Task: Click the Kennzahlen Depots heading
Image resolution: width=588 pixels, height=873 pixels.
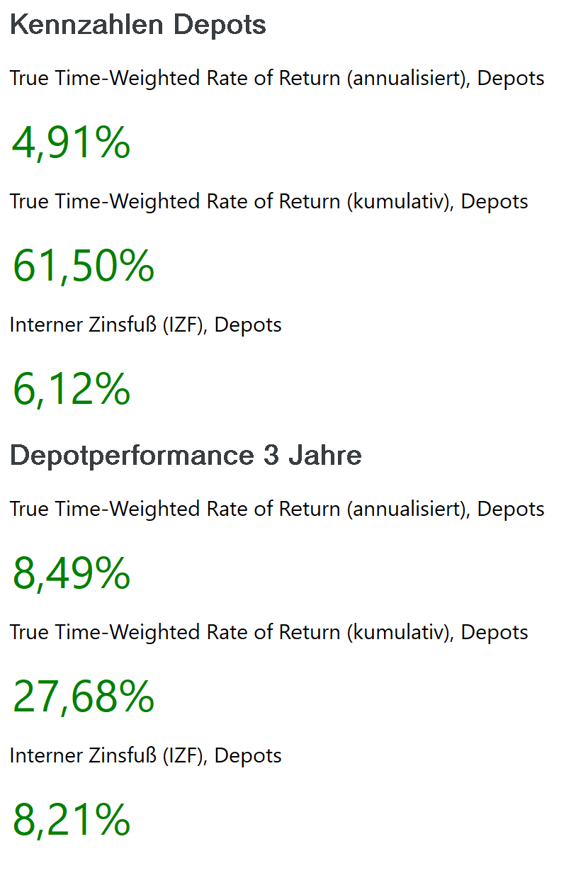Action: [138, 26]
